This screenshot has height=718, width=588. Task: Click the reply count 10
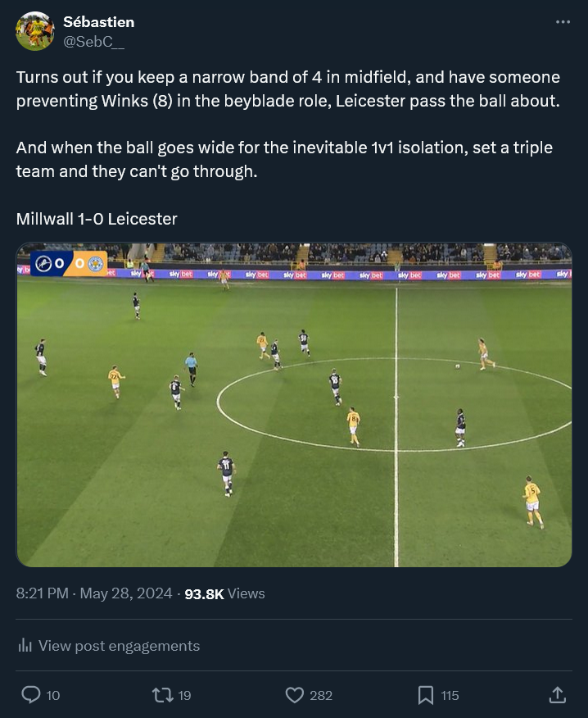tap(53, 696)
